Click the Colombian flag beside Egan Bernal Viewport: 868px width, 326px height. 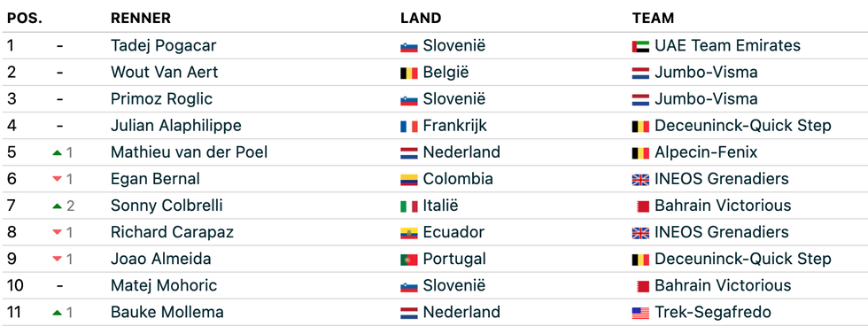[x=408, y=180]
